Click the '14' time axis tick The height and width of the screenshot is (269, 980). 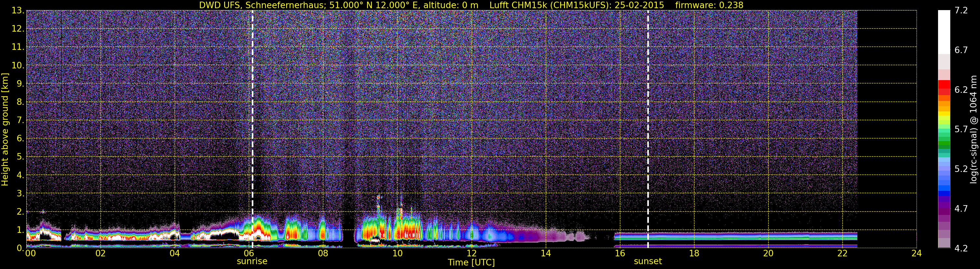pos(545,253)
